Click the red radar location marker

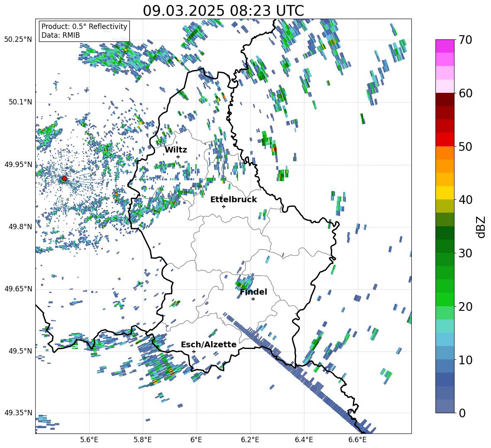64,179
